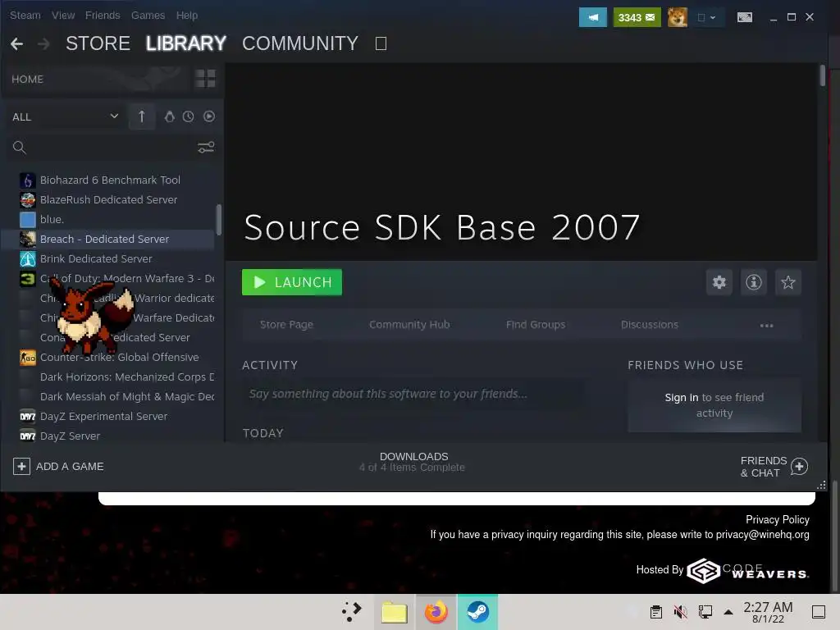Click the details page scrollbar
Screen dimensions: 840x630
click(822, 75)
